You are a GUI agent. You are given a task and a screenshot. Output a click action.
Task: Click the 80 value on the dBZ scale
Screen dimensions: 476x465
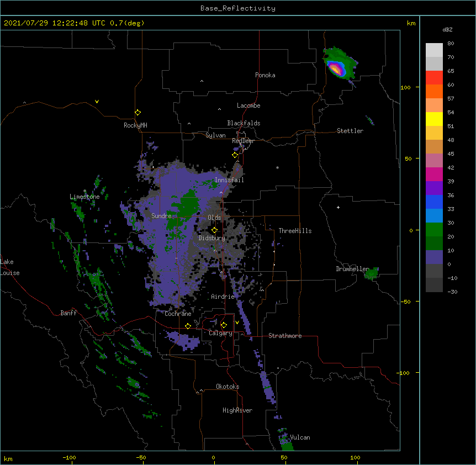pos(451,44)
